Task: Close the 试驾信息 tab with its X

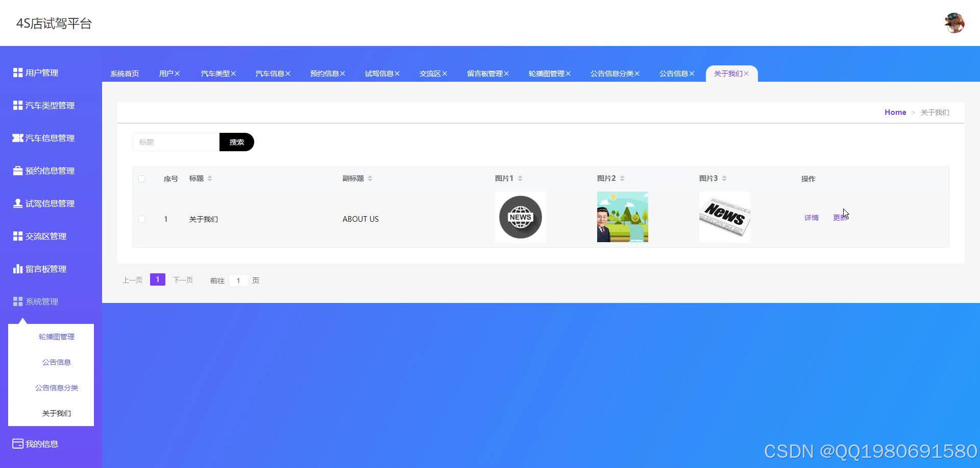Action: (397, 74)
